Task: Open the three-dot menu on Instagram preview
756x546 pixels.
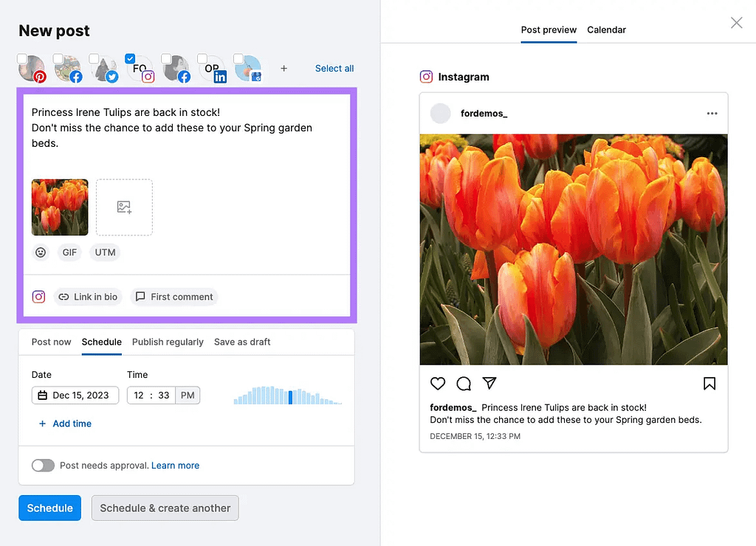Action: click(712, 114)
